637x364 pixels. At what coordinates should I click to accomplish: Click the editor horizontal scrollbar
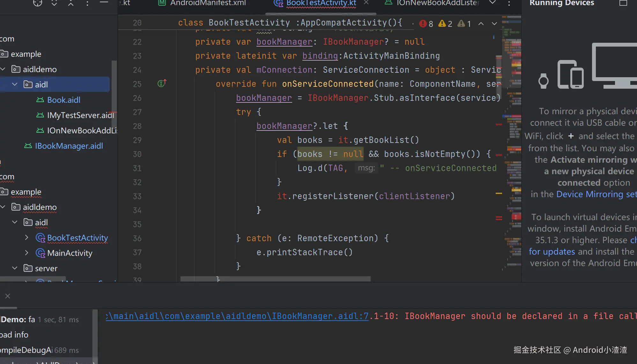pyautogui.click(x=275, y=279)
